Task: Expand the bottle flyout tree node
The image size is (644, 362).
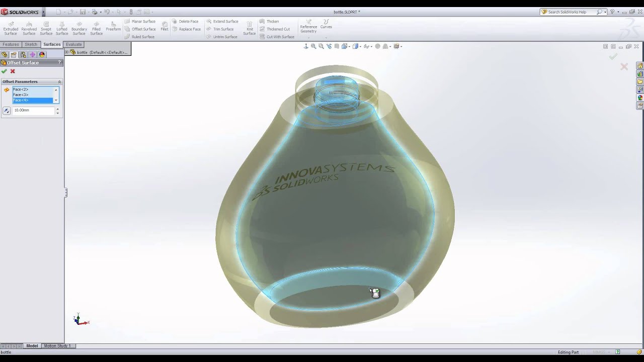Action: pos(67,52)
